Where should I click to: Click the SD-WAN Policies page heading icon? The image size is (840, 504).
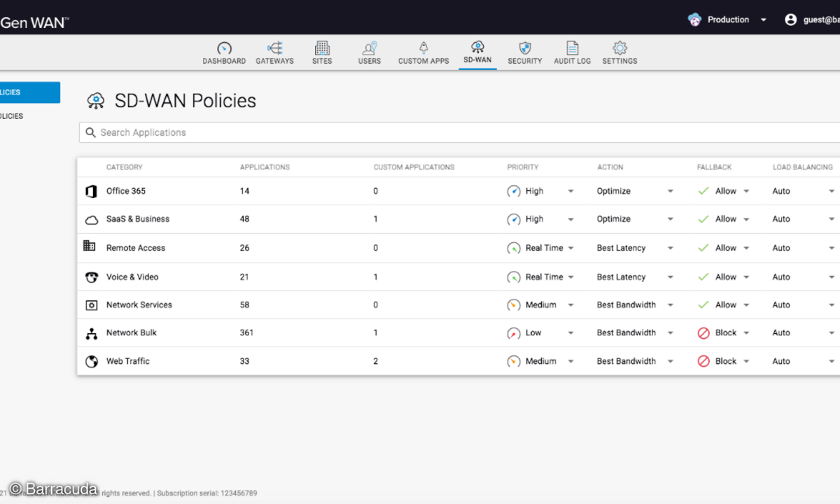coord(96,101)
